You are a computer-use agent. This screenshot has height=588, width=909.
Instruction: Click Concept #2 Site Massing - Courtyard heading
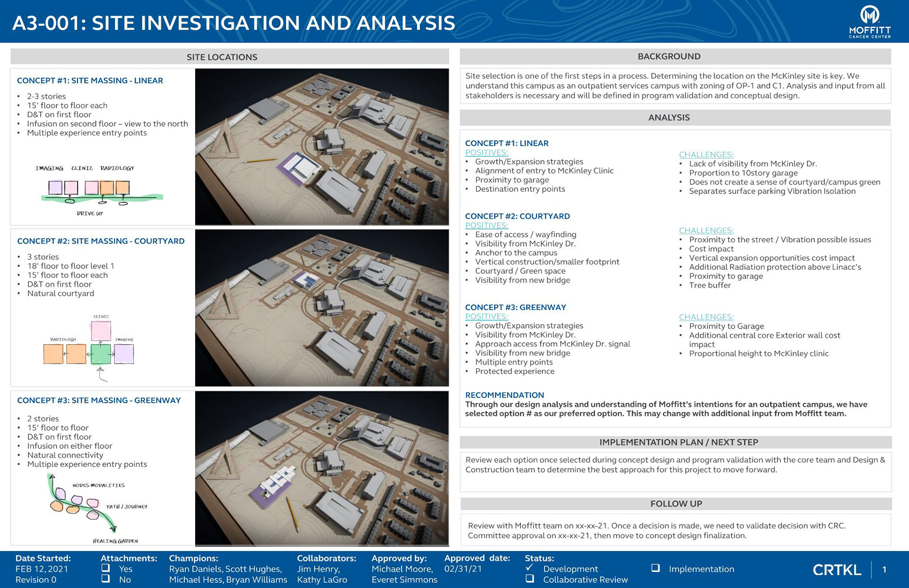(101, 241)
